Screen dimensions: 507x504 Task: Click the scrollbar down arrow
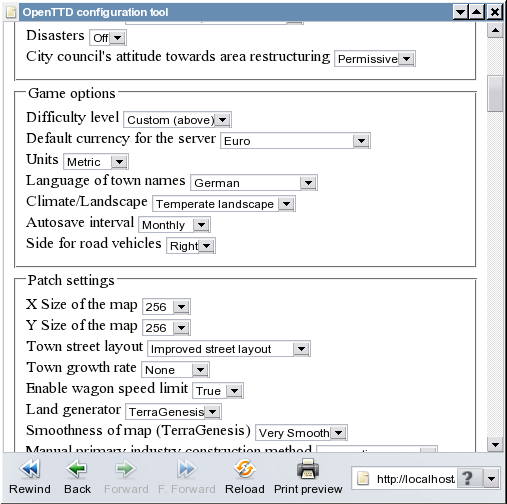tap(495, 444)
